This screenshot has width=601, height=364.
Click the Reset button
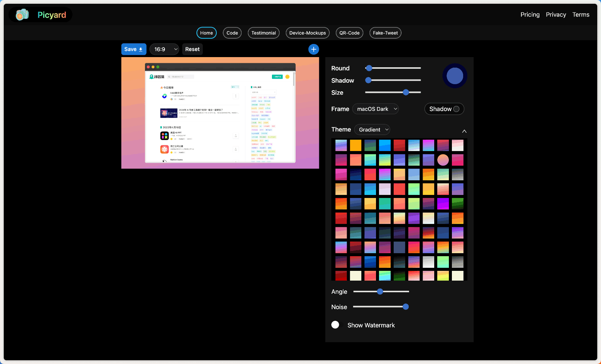pos(192,49)
